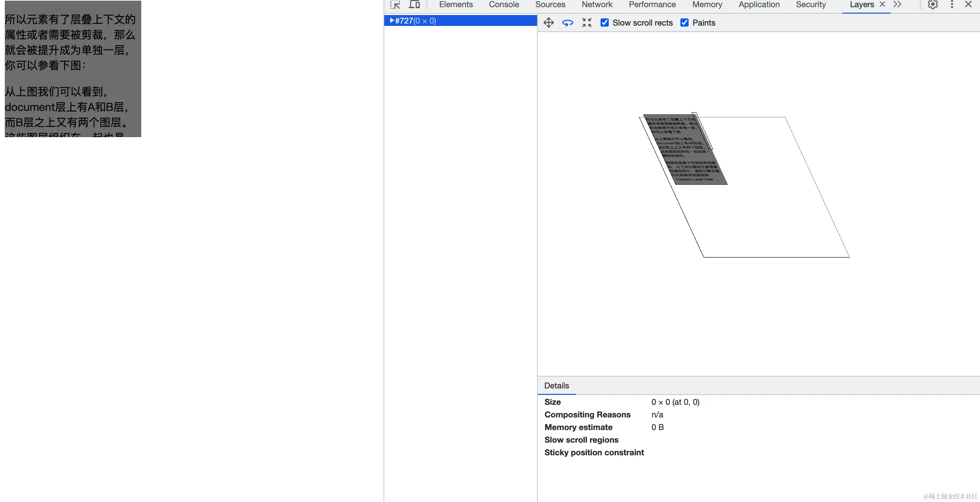This screenshot has width=980, height=502.
Task: Toggle the device toolbar icon
Action: (x=414, y=4)
